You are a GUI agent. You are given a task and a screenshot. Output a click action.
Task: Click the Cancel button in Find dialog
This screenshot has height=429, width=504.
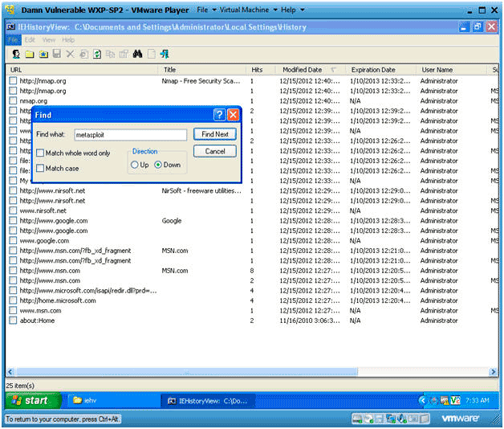click(x=215, y=151)
